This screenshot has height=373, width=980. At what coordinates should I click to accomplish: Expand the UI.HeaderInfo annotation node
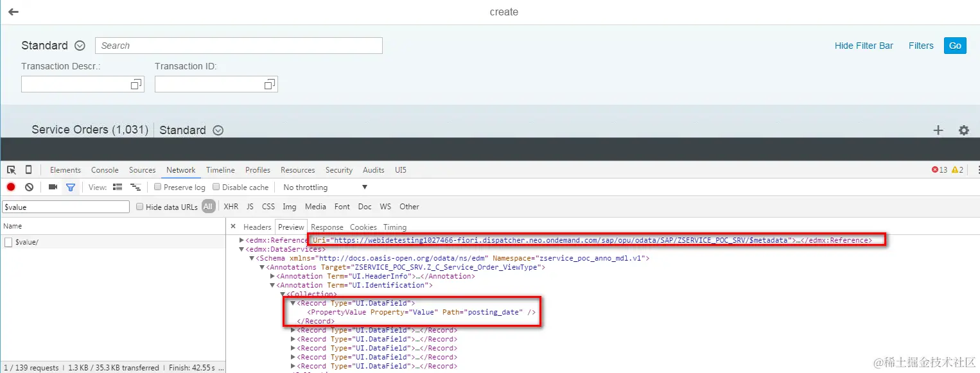[x=272, y=276]
